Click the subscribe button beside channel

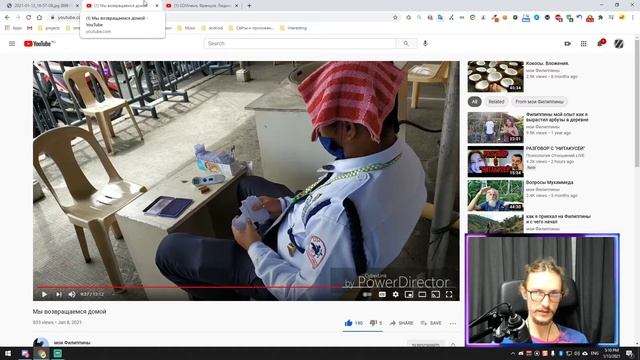425,344
